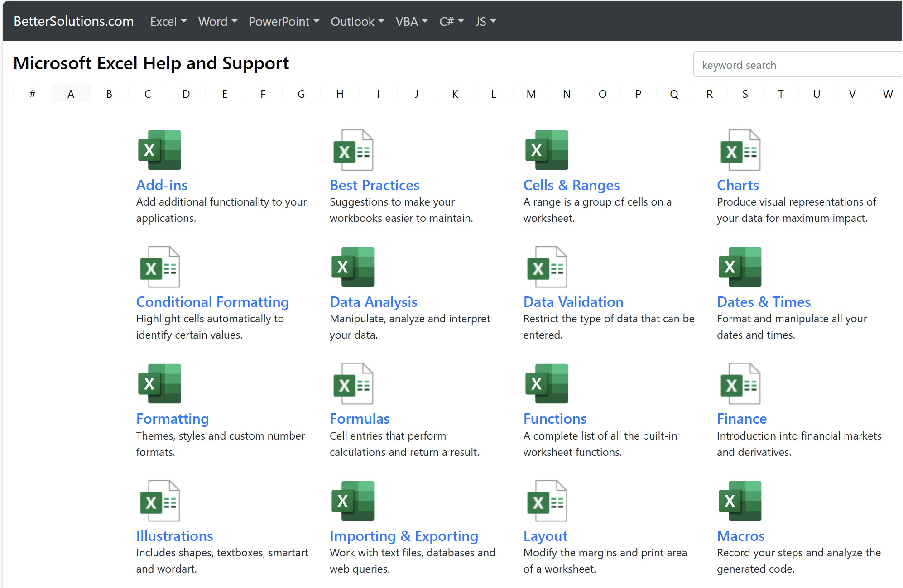Select the # index tab

point(32,94)
